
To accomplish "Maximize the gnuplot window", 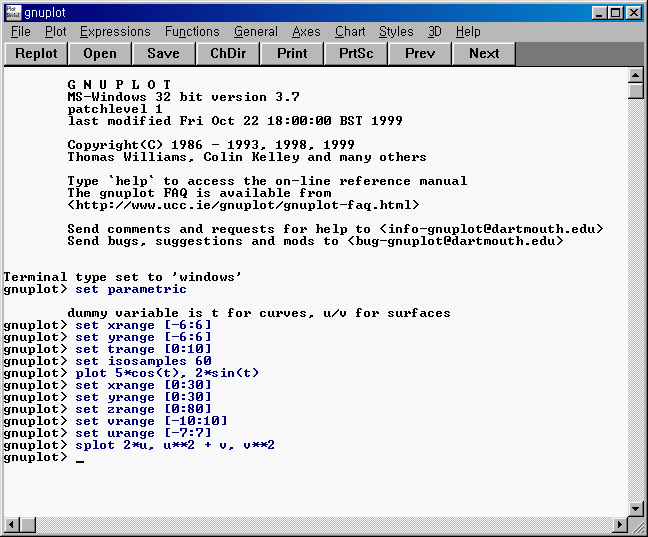I will tap(615, 13).
